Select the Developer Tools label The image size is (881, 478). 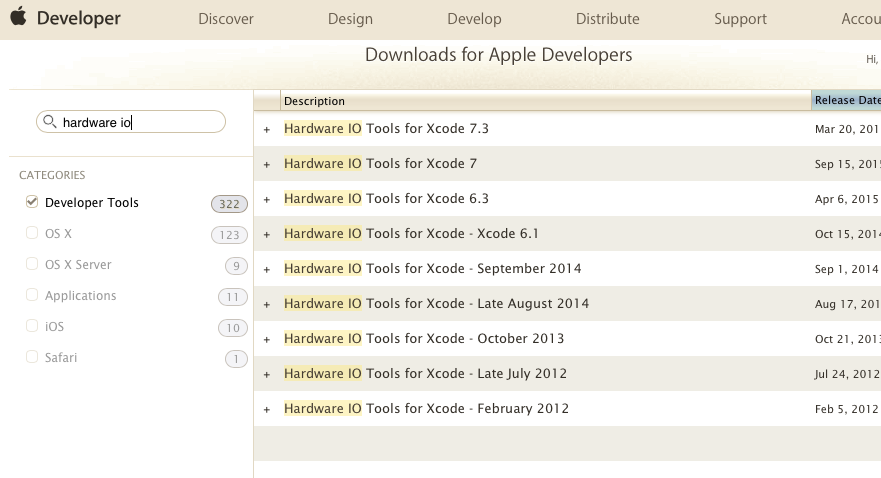[x=92, y=202]
